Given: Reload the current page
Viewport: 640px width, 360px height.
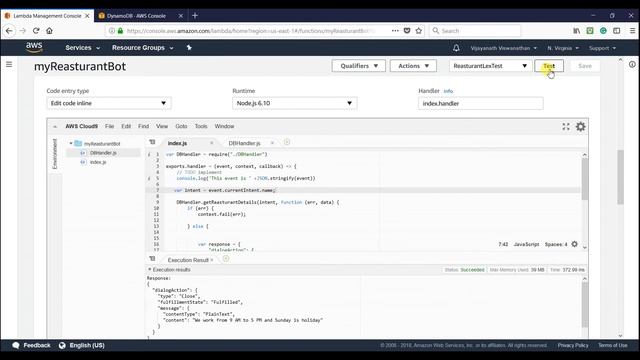Looking at the screenshot, I should [36, 31].
